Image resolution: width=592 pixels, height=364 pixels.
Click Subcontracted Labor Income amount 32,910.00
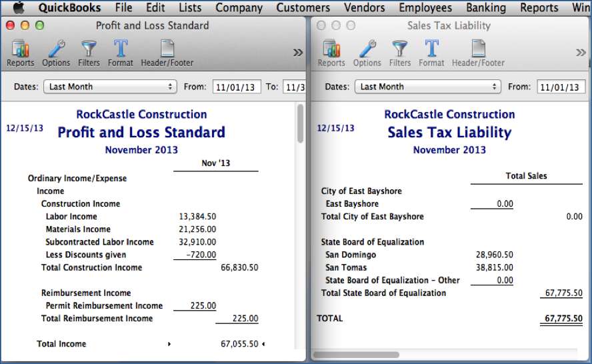pos(197,242)
